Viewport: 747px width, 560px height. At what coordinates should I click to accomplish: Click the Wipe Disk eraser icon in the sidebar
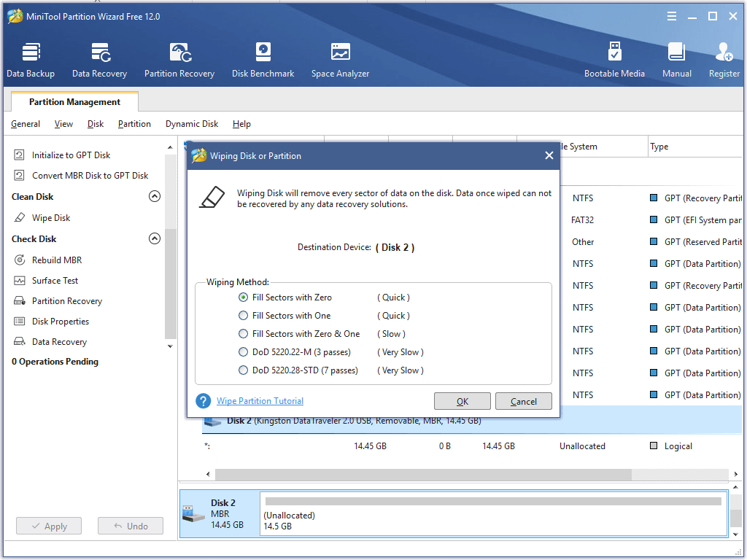(20, 217)
